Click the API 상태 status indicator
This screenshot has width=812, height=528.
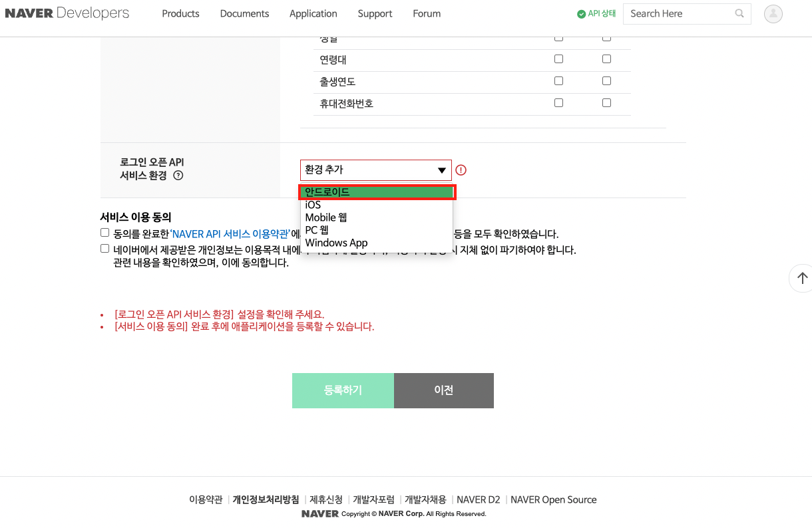click(x=596, y=13)
